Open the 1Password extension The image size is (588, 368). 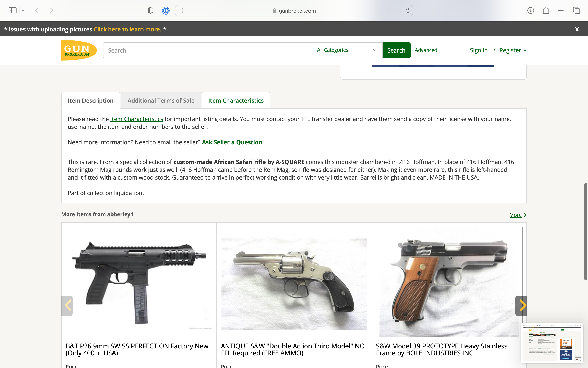click(166, 10)
